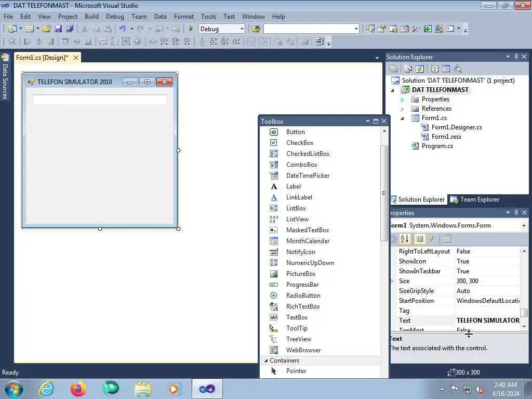Collapse the Form1.cs tree node
This screenshot has height=399, width=532.
pos(403,118)
